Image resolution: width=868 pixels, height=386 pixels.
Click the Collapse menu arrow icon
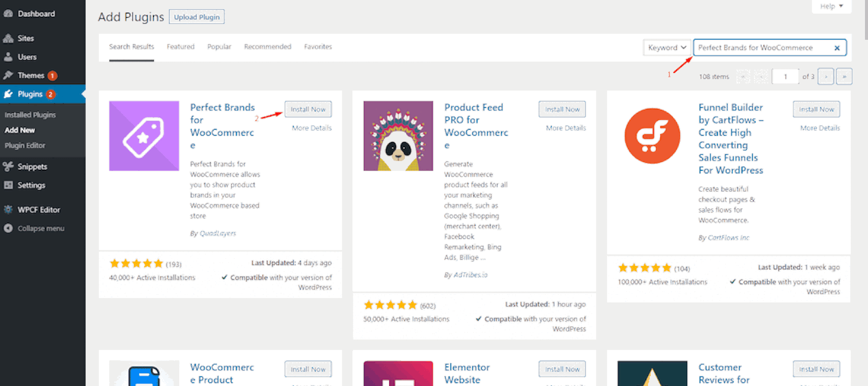click(8, 228)
